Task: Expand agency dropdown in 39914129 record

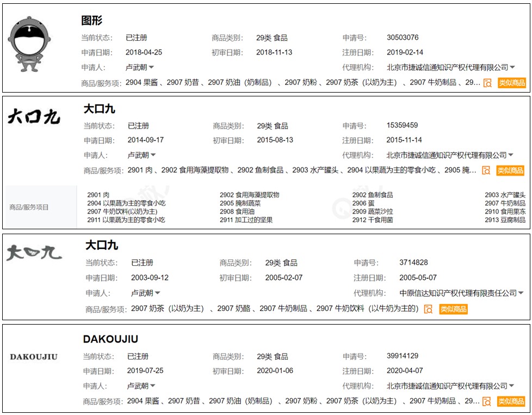Action: tap(511, 386)
